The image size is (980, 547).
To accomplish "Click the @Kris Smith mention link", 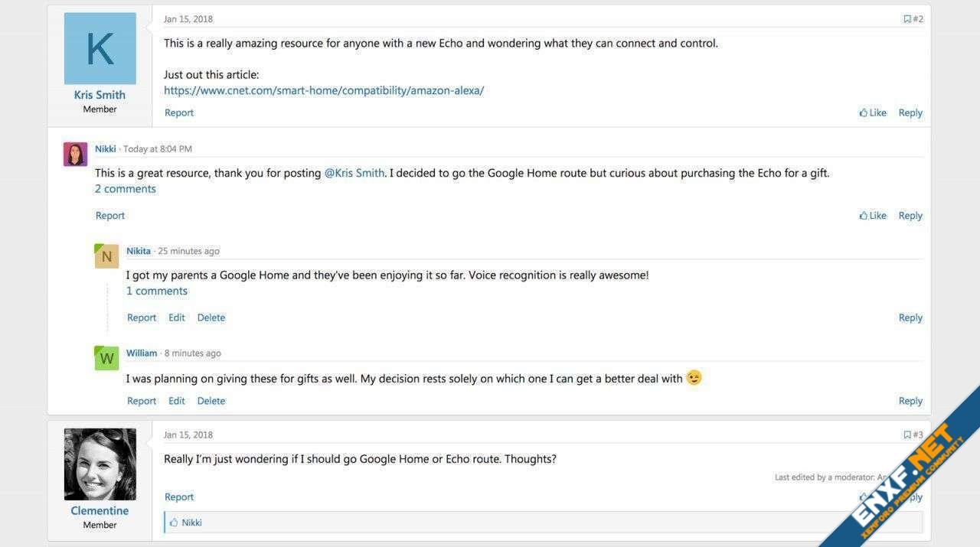I will (x=354, y=173).
